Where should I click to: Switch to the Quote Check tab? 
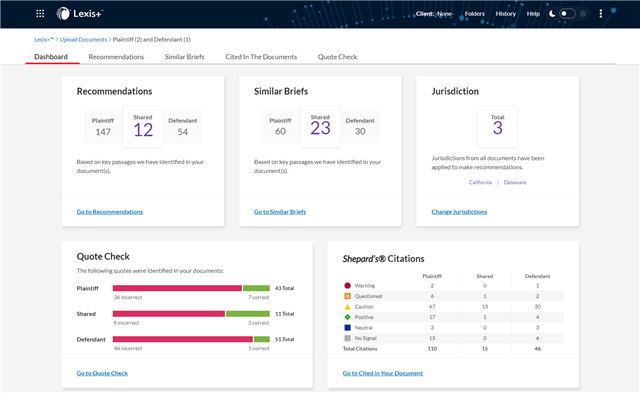[x=338, y=57]
